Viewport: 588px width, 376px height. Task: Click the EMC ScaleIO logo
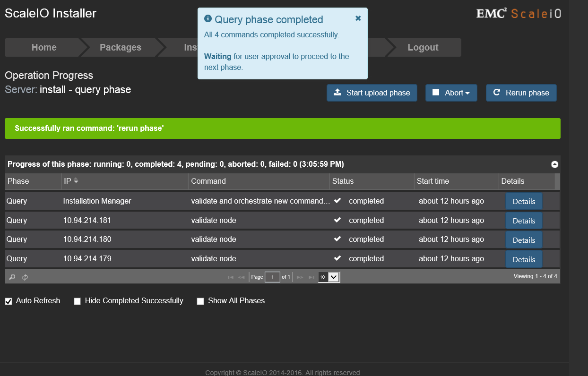519,14
